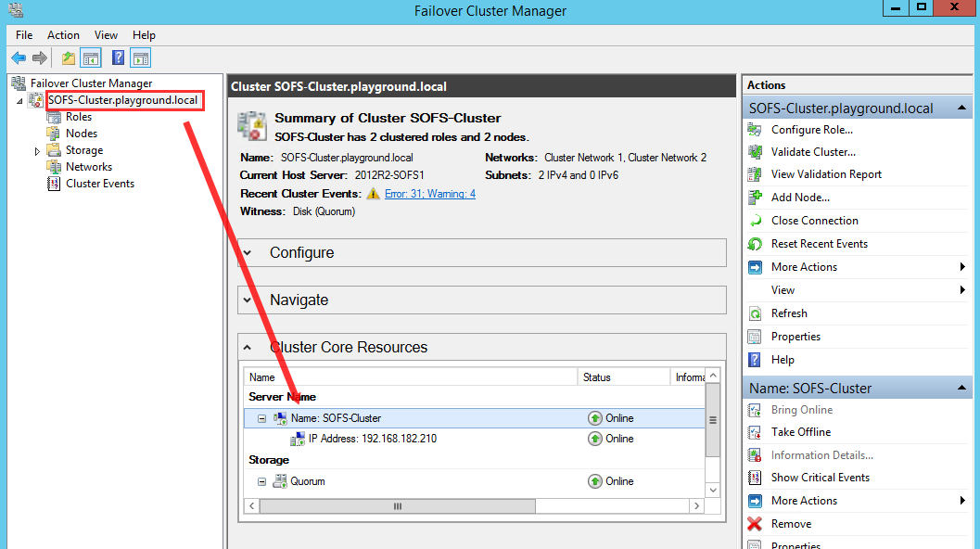This screenshot has height=549, width=980.
Task: Click Take Offline action
Action: (801, 432)
